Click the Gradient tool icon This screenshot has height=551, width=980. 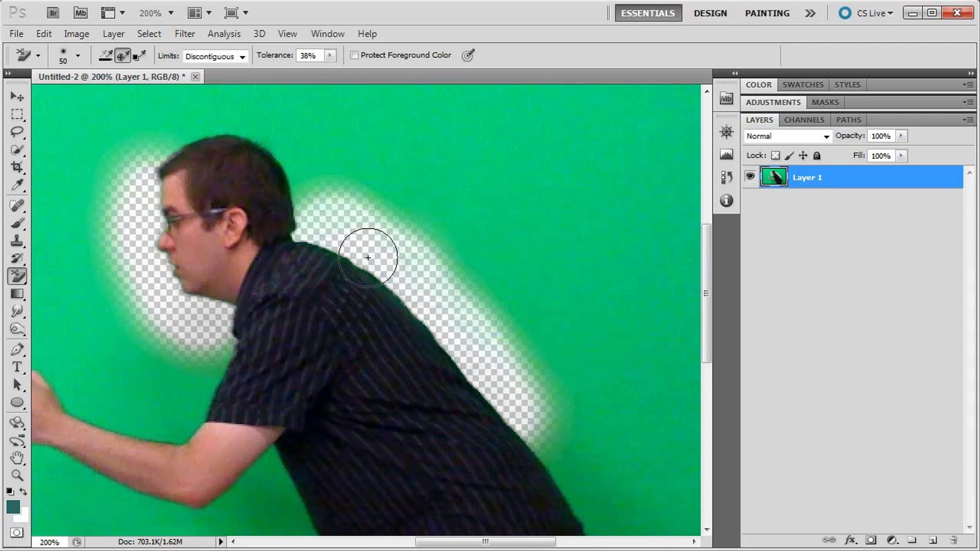[17, 294]
